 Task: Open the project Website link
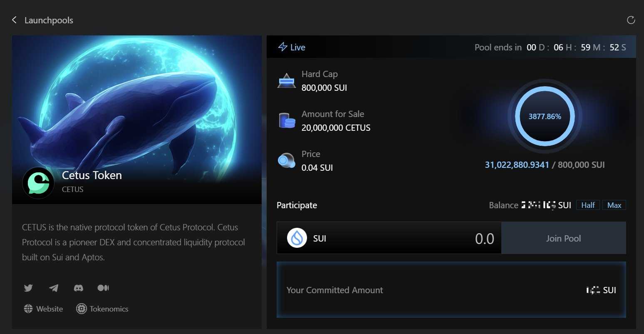pos(44,309)
